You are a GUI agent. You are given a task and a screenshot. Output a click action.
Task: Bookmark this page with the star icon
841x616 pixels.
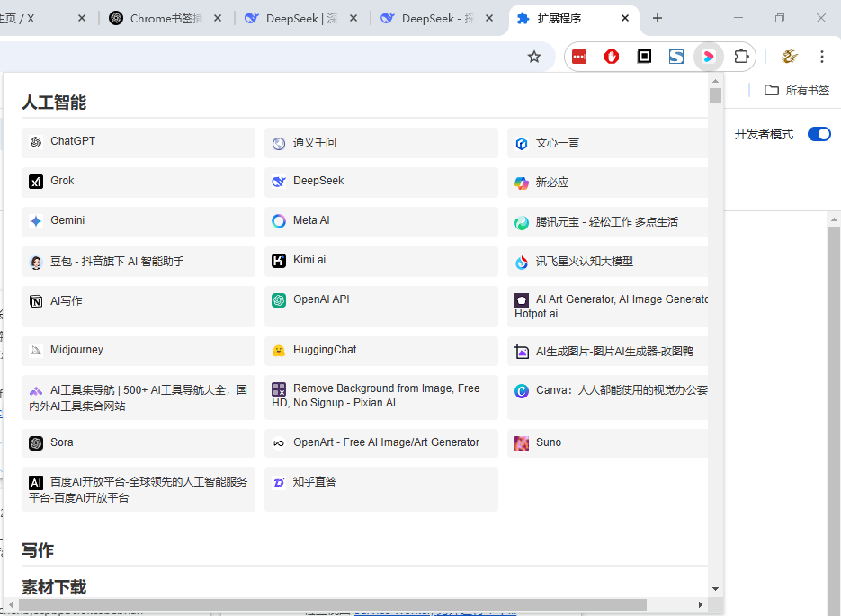[x=533, y=57]
